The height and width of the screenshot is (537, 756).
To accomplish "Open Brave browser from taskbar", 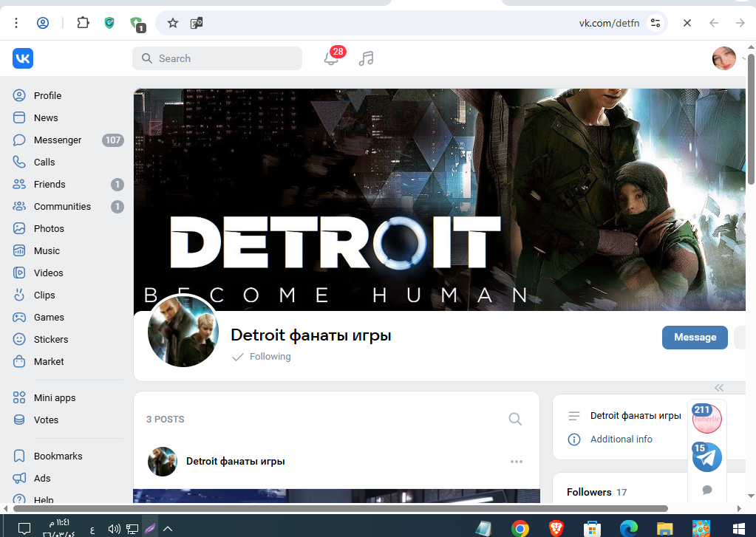I will pos(556,528).
